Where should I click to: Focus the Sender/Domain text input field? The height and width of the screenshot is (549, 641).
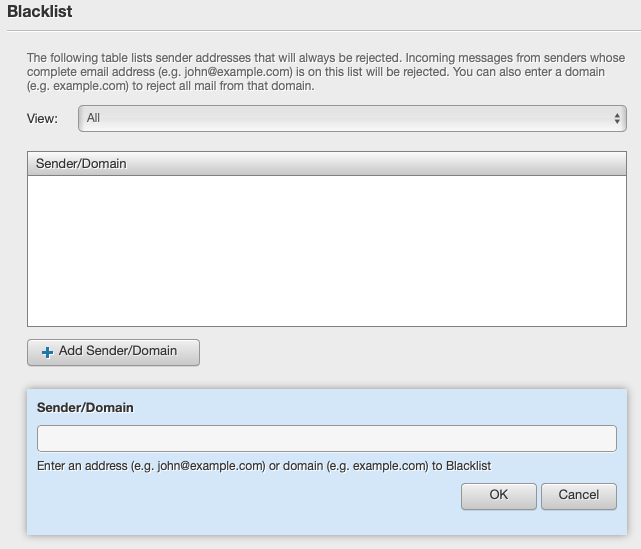pos(327,438)
